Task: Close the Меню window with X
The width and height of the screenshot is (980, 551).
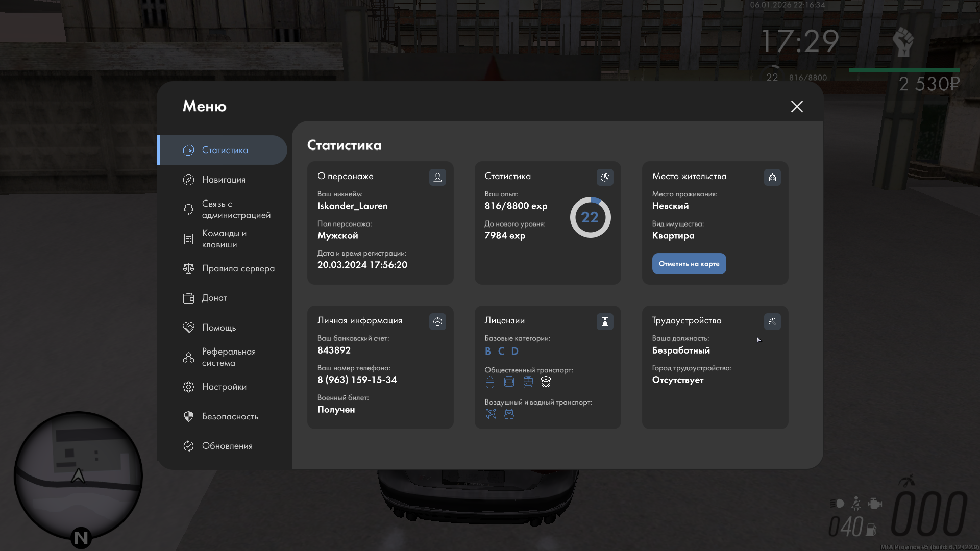Action: pyautogui.click(x=797, y=107)
